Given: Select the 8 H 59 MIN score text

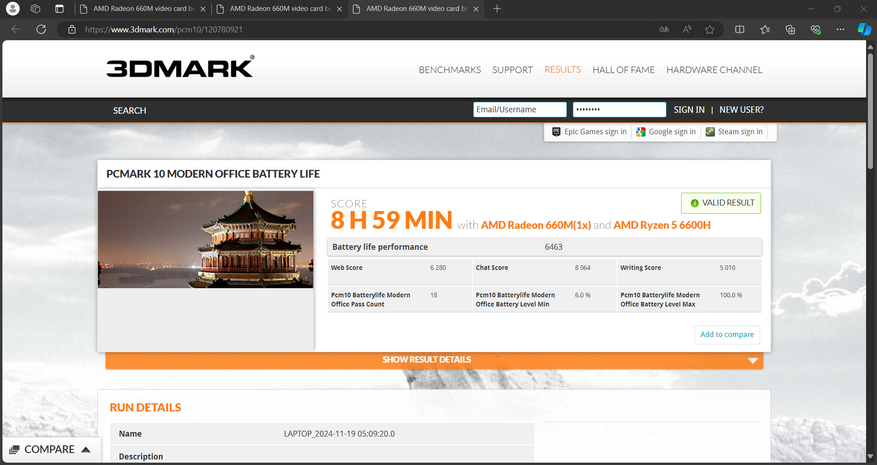Looking at the screenshot, I should click(x=391, y=220).
